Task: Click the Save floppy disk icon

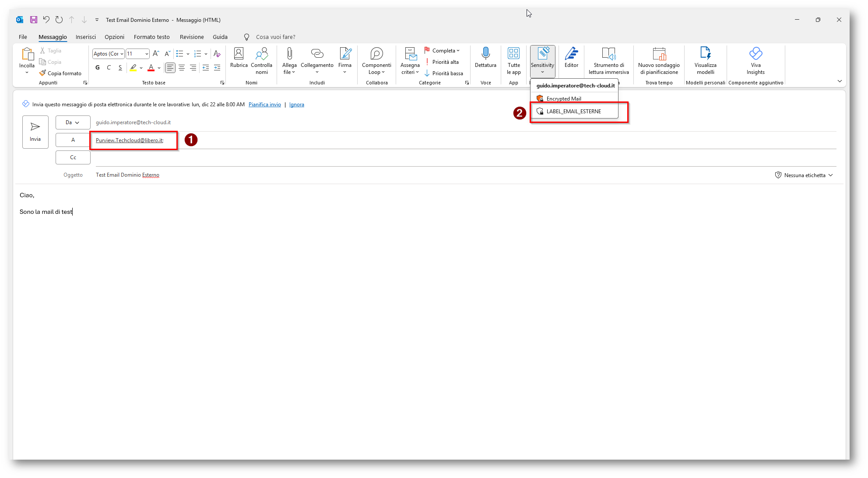Action: pos(33,20)
